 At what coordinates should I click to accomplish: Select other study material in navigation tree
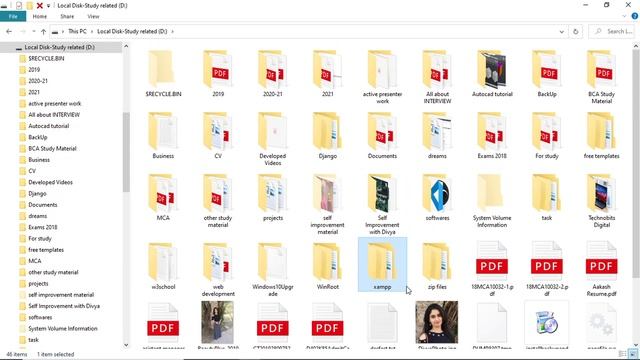point(53,272)
